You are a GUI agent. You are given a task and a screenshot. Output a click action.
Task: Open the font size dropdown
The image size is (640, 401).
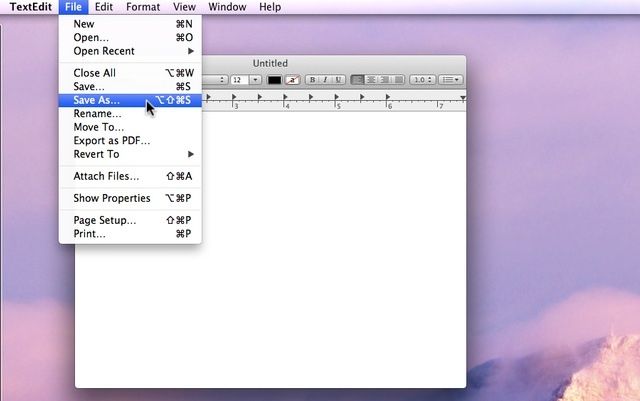[246, 79]
